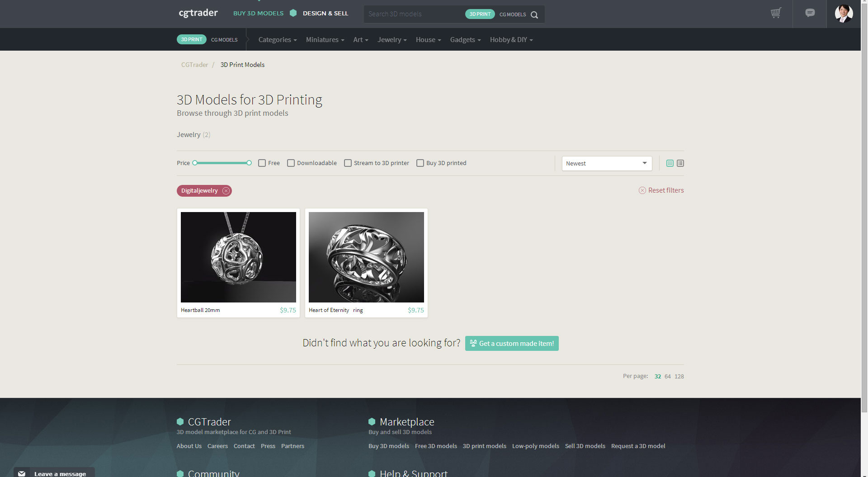Click the Reset filters link

[661, 190]
